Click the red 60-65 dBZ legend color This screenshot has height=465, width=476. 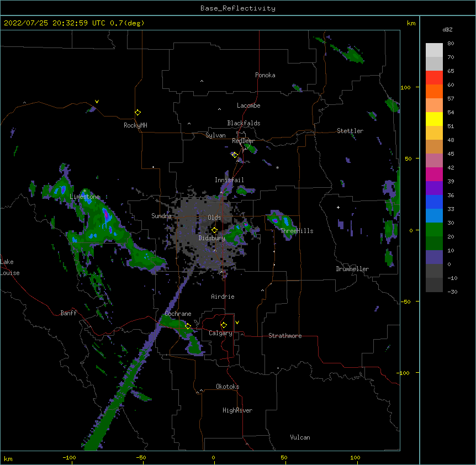click(x=434, y=77)
